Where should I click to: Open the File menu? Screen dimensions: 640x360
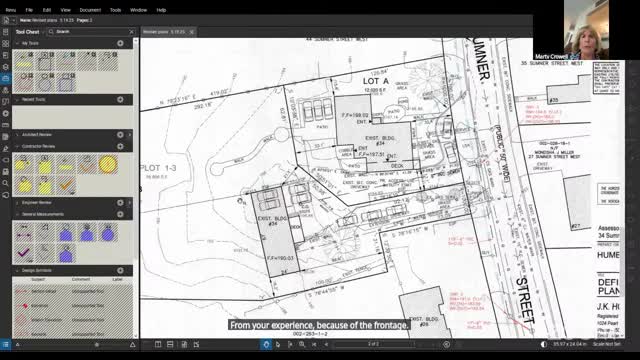tap(29, 10)
